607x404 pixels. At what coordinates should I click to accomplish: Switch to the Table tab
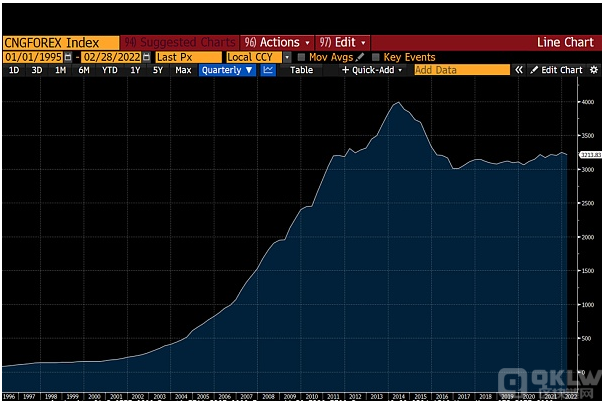tap(301, 71)
